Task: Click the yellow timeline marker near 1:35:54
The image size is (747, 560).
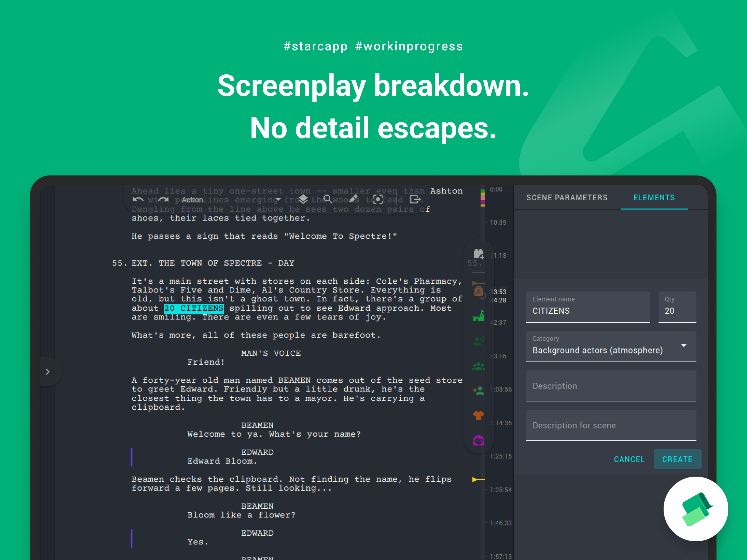Action: 478,480
